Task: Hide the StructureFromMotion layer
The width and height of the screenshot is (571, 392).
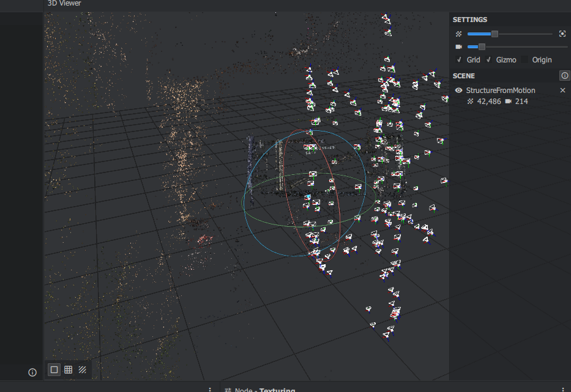Action: point(458,90)
